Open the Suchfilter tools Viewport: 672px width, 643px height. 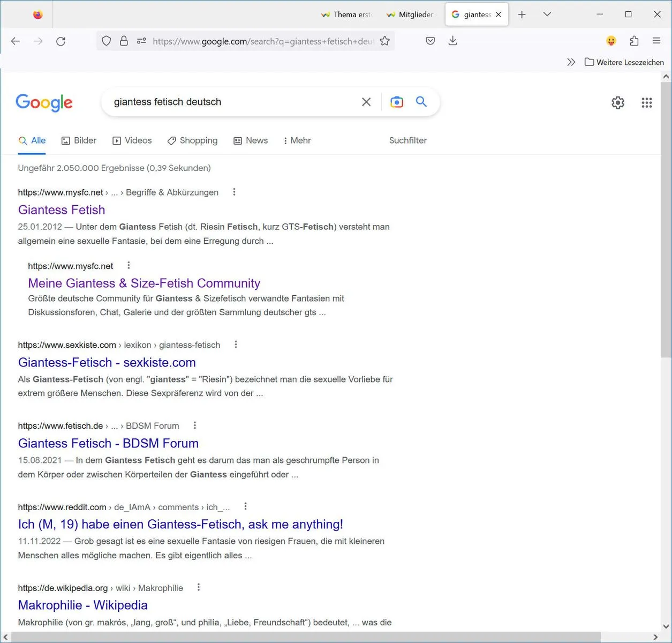pyautogui.click(x=408, y=140)
